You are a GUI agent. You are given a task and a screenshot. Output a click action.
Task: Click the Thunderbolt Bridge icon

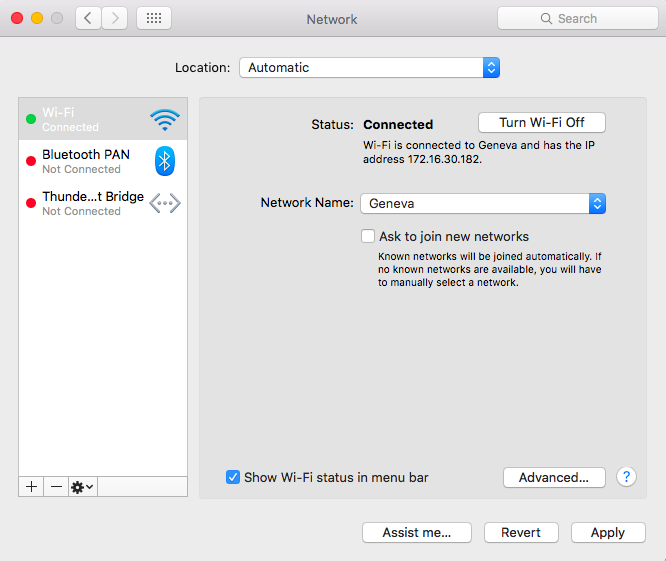[x=165, y=203]
